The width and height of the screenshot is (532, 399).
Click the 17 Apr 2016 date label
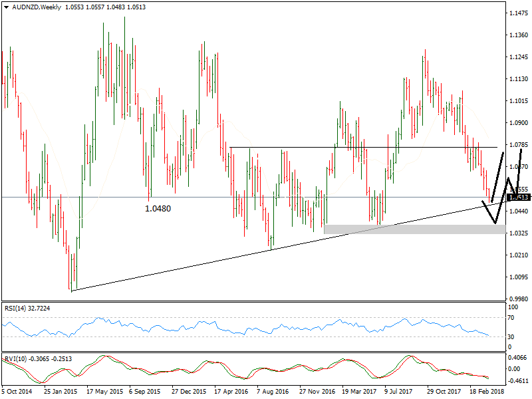tap(231, 392)
